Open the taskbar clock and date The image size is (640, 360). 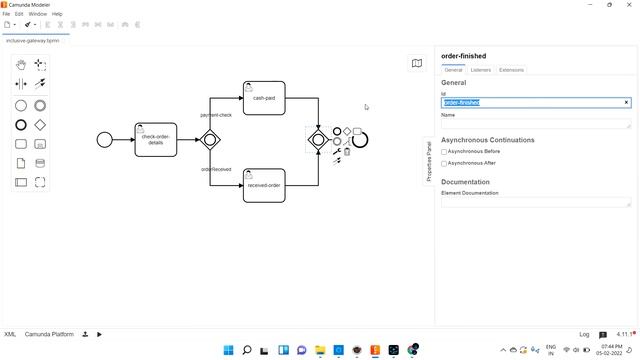(x=609, y=350)
